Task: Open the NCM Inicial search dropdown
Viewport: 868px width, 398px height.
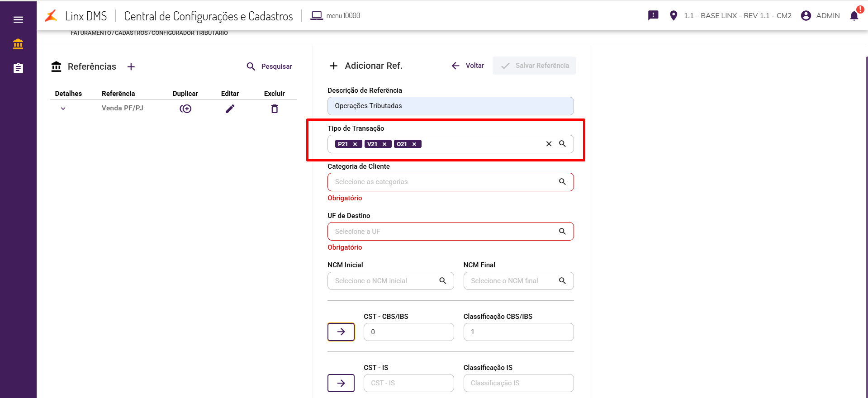Action: click(x=390, y=281)
